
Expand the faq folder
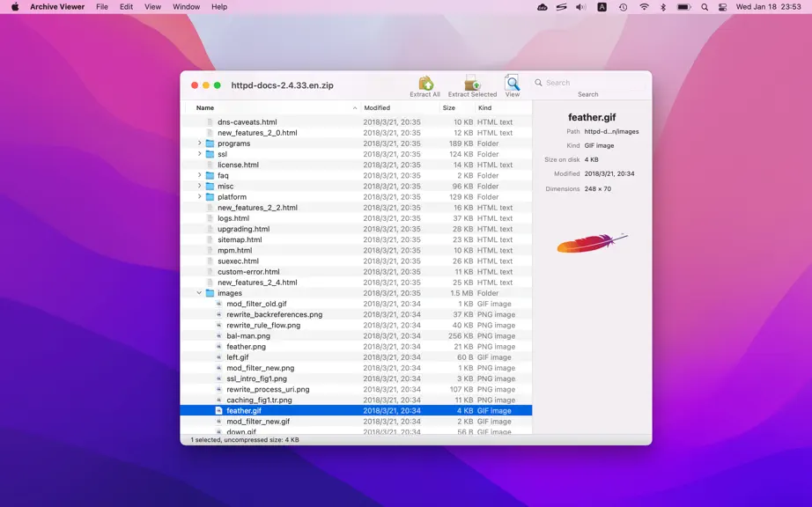199,175
